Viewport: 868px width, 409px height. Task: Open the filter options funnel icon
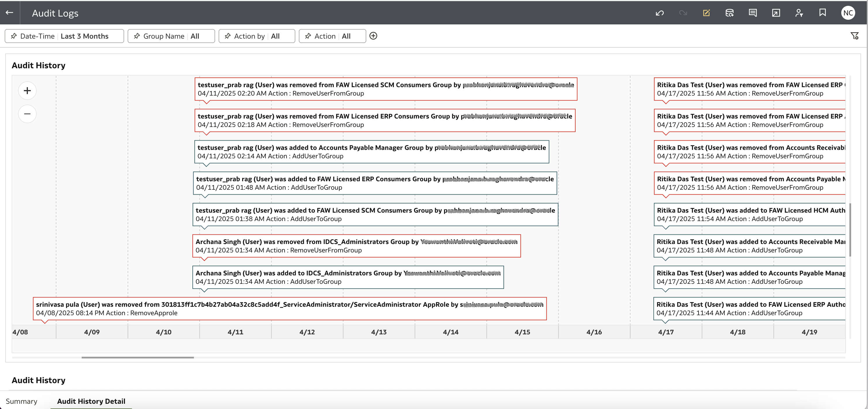tap(855, 36)
